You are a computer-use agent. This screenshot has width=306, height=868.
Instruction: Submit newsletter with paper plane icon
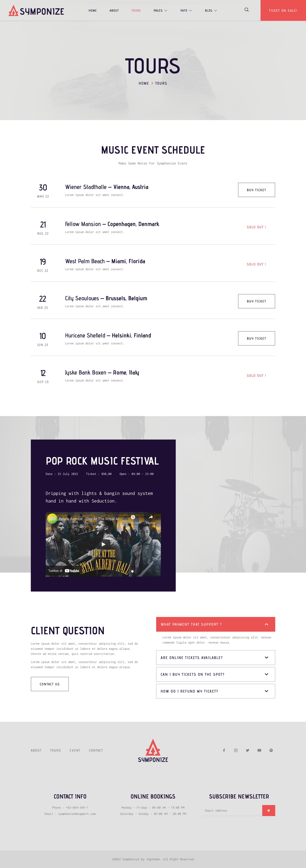(268, 810)
